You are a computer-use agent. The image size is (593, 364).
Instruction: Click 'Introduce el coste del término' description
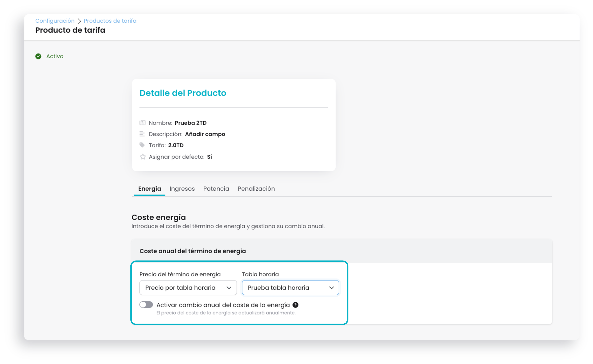click(x=228, y=226)
